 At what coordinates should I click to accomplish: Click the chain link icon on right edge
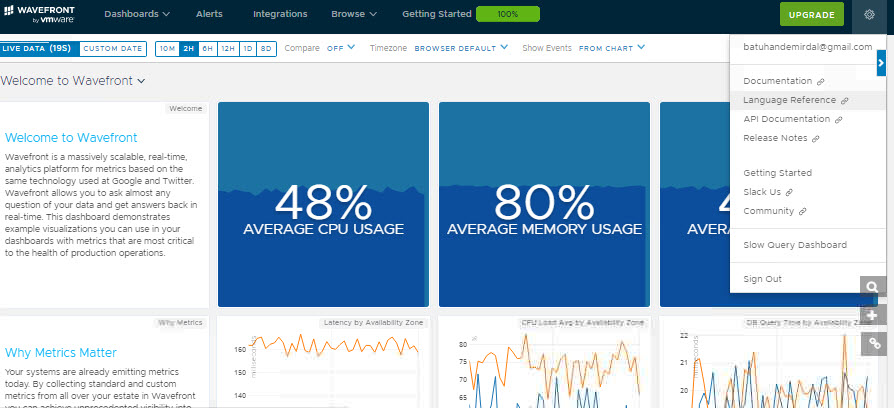click(873, 344)
